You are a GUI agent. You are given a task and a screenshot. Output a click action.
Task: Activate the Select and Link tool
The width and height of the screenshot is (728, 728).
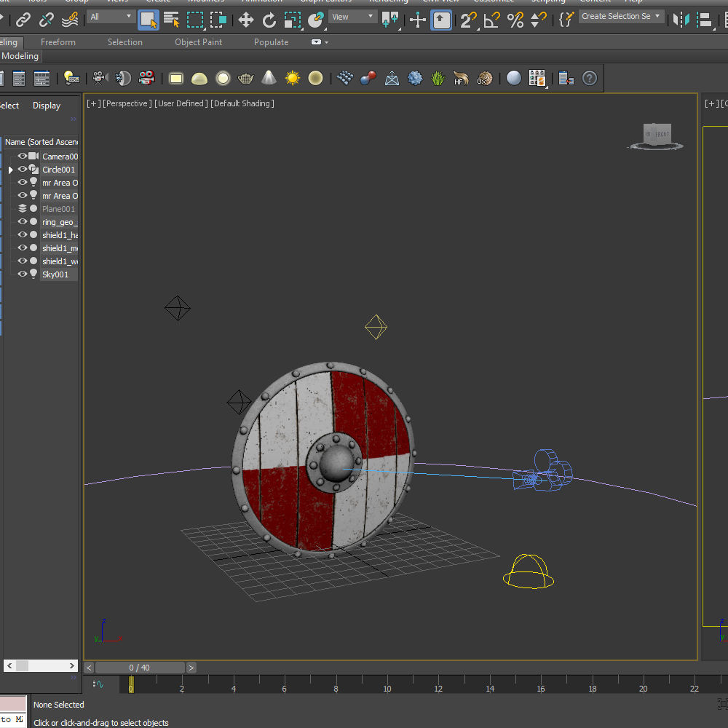click(x=23, y=20)
